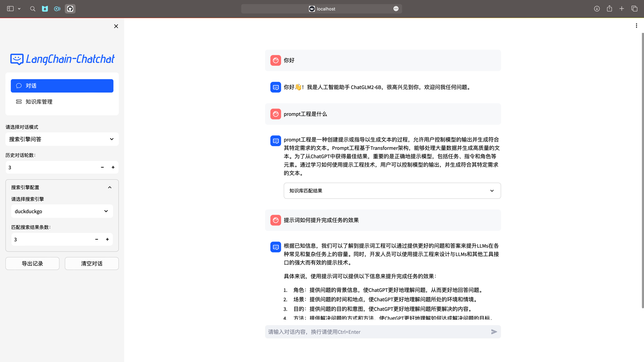Select the 知识库管理 menu item
Viewport: 644px width, 362px height.
[x=39, y=102]
